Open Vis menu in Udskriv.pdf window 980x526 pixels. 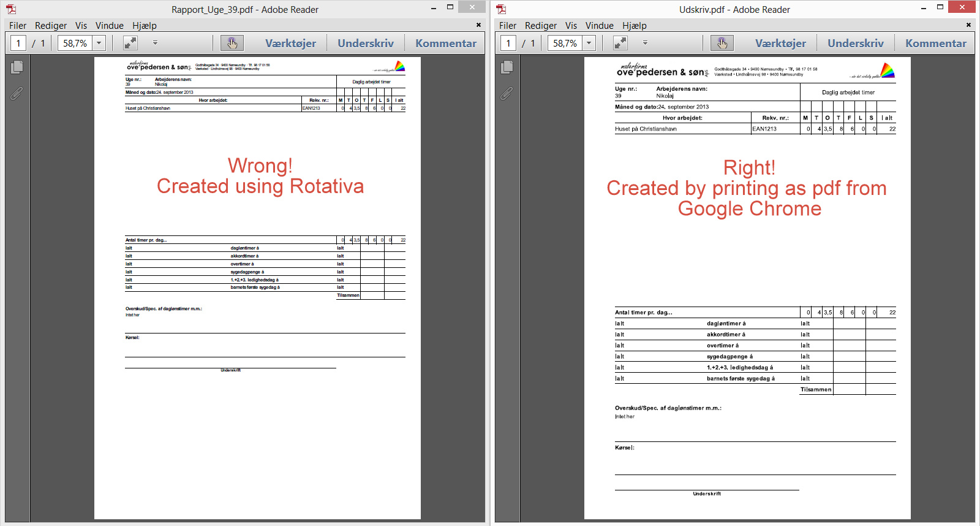click(x=571, y=26)
